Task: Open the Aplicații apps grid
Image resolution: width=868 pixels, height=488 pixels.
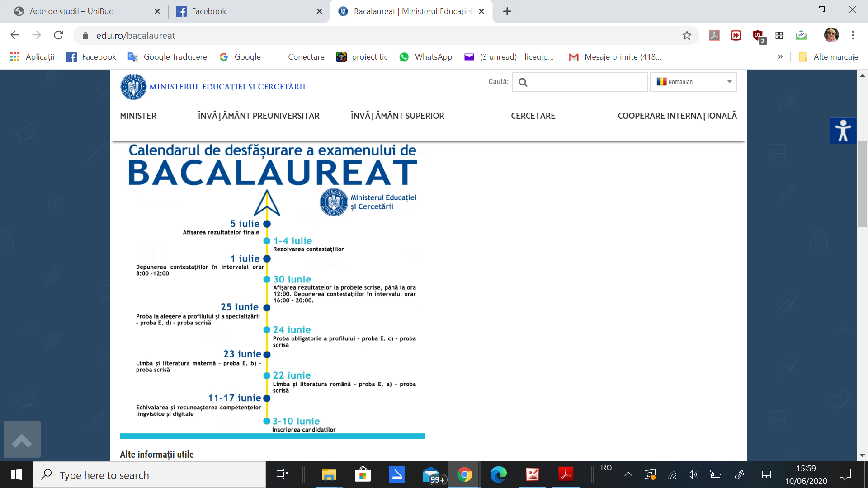Action: click(x=32, y=57)
